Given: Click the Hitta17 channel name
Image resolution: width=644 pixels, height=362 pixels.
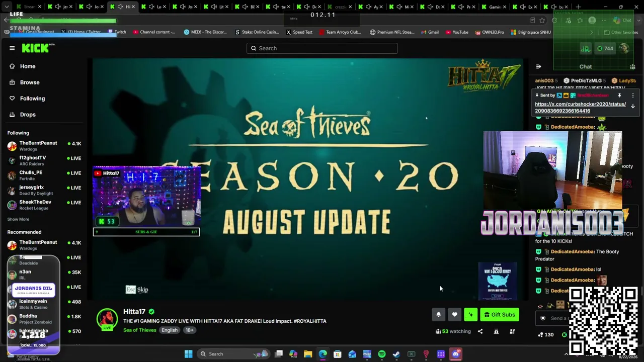Looking at the screenshot, I should [134, 312].
